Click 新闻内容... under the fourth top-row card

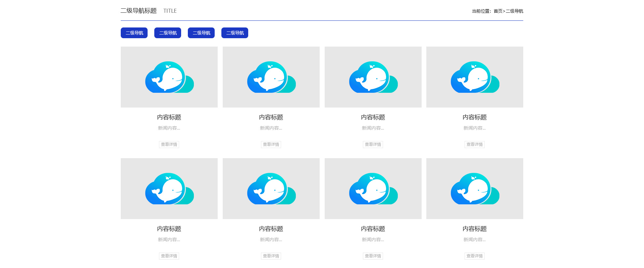pyautogui.click(x=475, y=128)
